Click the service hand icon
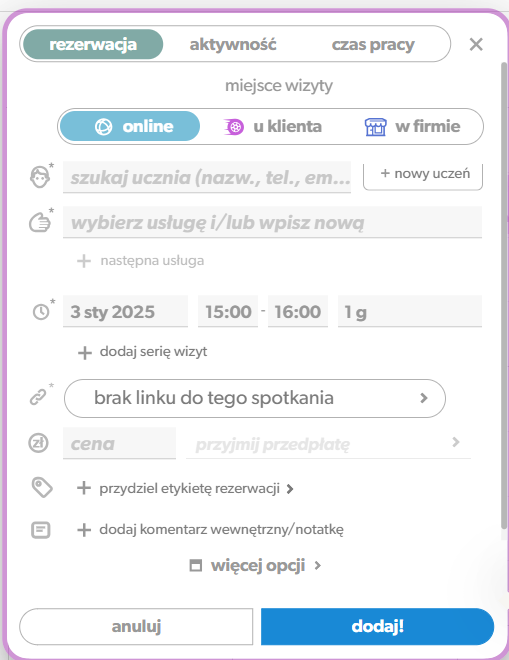 pos(40,222)
